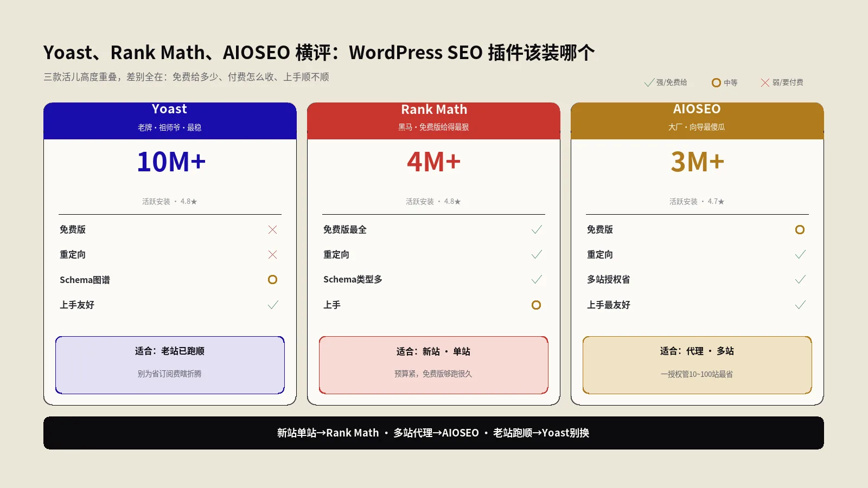Screen dimensions: 868x488
Task: Click the subtitle starting with 三款活儿高度重叠
Action: click(x=186, y=77)
